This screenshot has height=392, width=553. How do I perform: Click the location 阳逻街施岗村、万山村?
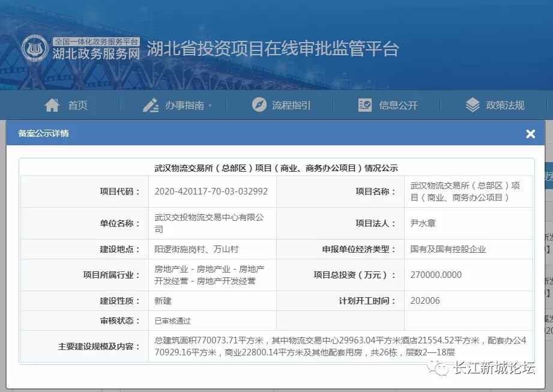196,249
